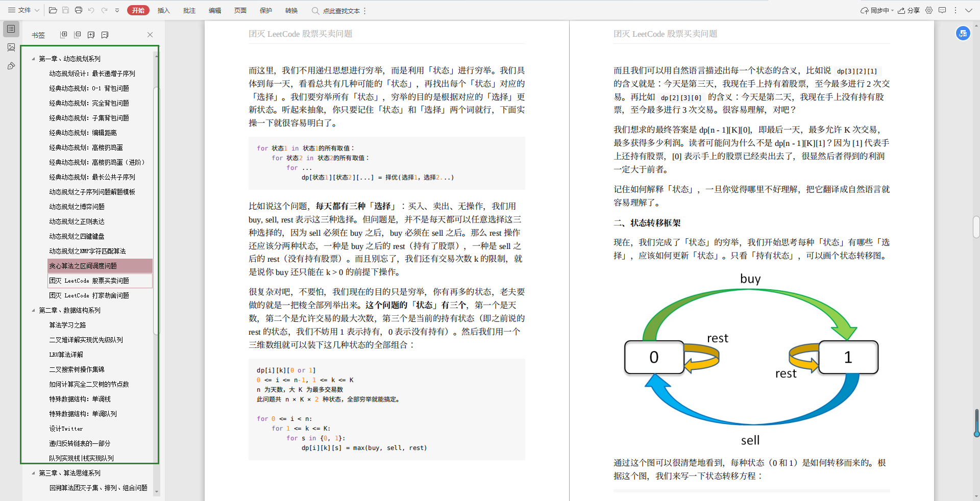The image size is (980, 501).
Task: Switch to the 批注 tab
Action: coord(189,10)
